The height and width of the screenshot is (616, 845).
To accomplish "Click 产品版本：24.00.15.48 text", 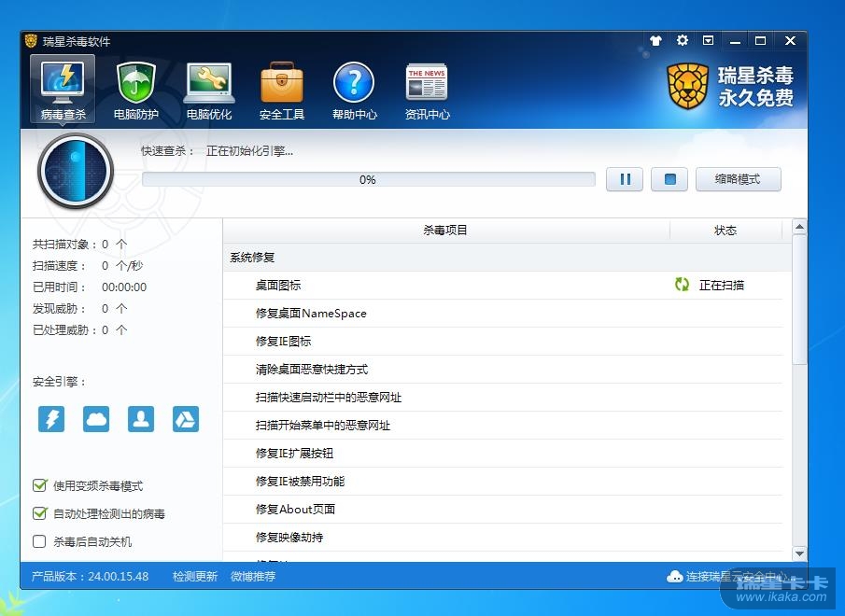I will point(90,576).
